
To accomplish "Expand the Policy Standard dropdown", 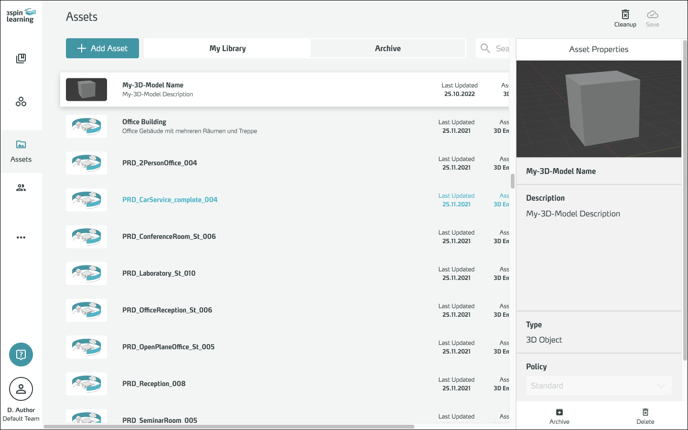I will 598,386.
